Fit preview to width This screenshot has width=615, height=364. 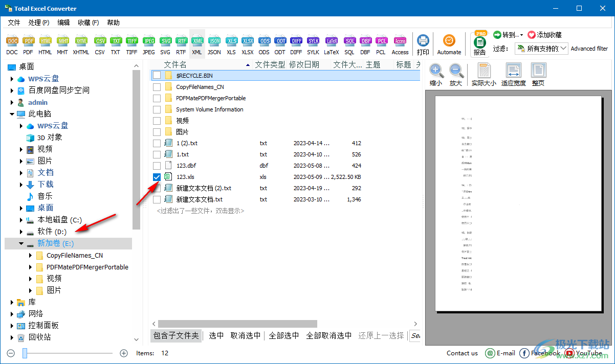click(513, 75)
